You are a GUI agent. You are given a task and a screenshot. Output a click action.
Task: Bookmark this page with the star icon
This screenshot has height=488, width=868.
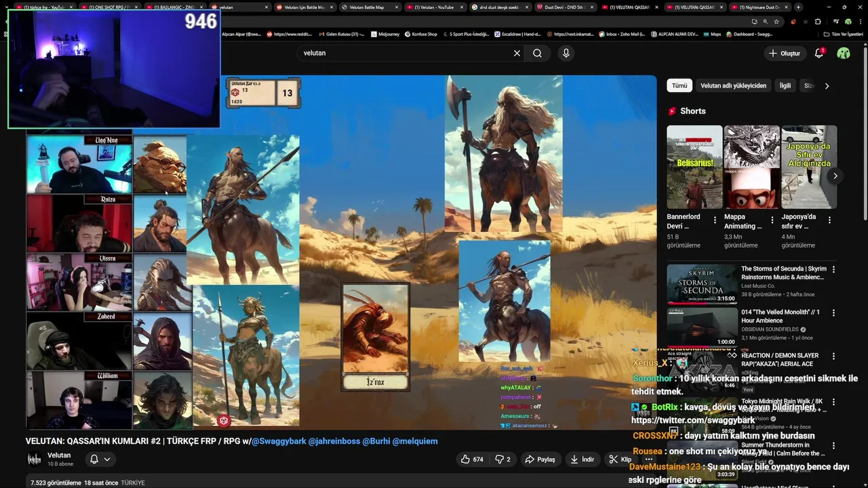click(776, 22)
